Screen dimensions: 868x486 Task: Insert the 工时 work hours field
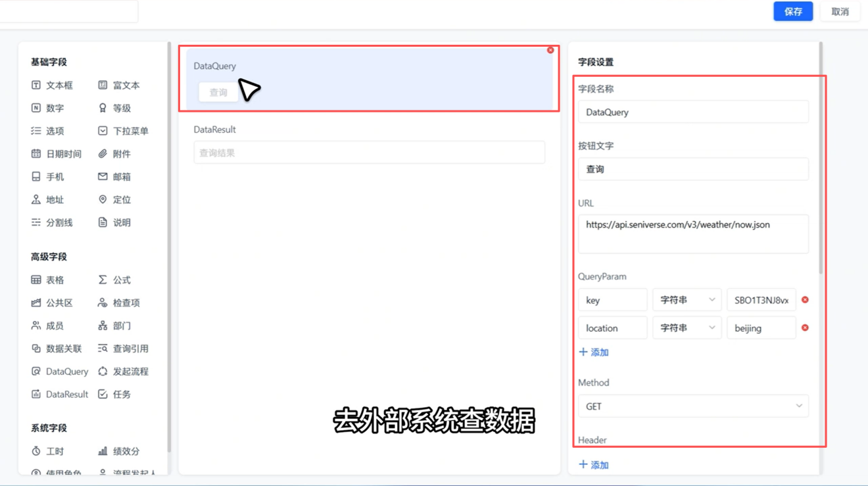coord(47,452)
